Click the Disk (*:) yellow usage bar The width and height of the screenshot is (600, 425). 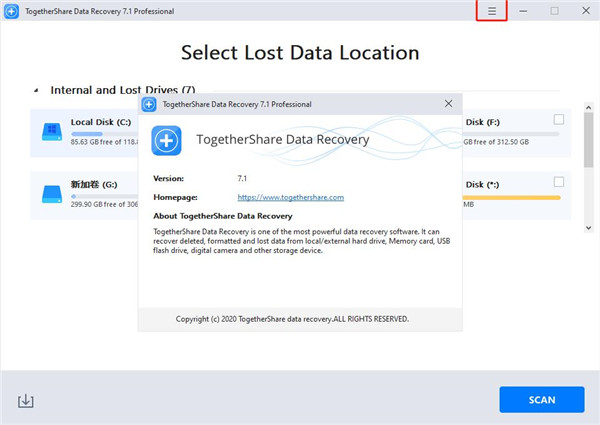point(512,196)
